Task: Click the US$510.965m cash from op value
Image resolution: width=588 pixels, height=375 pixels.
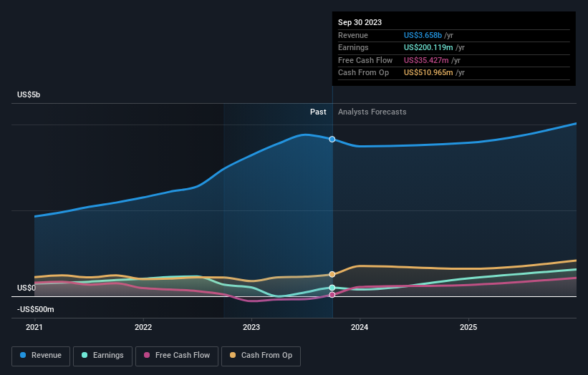Action: tap(428, 73)
